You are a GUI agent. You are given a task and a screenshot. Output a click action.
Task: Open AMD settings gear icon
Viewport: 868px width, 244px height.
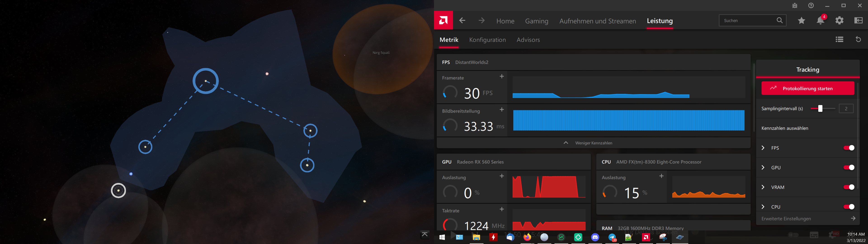tap(839, 20)
